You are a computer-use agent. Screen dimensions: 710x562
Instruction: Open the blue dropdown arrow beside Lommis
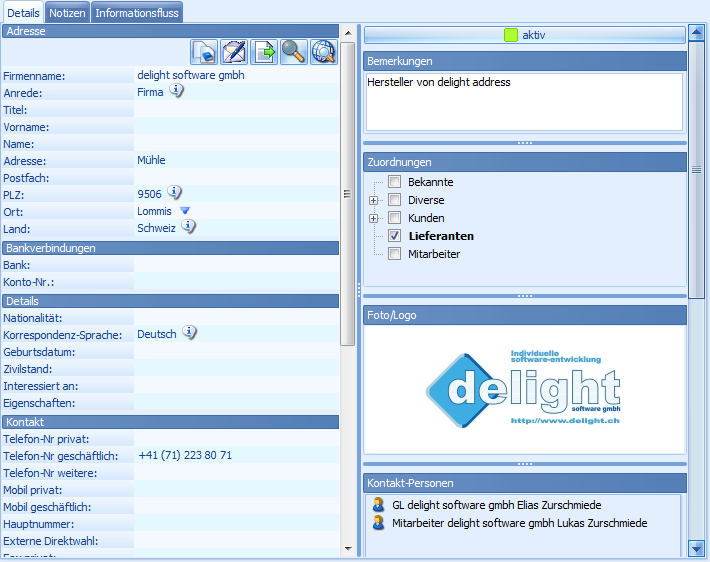184,211
